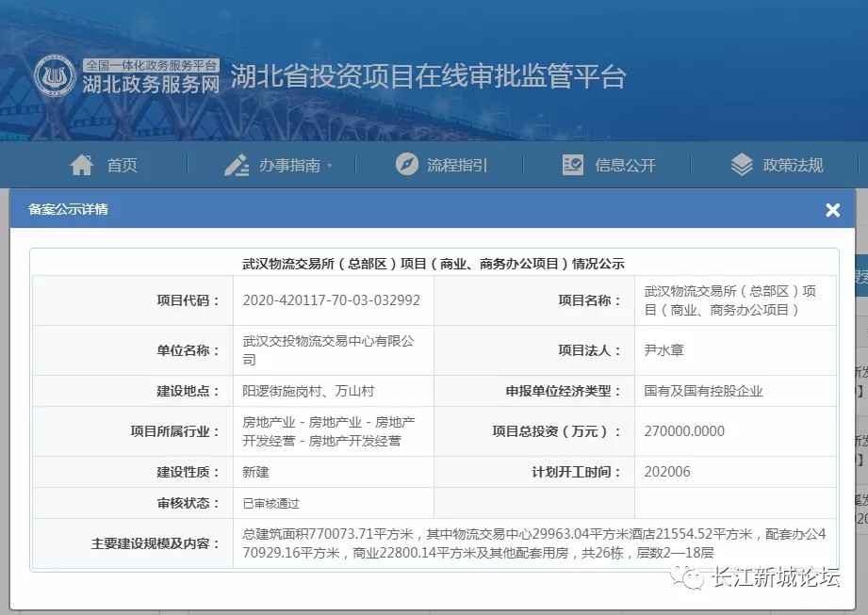Open the 首页 menu item
Viewport: 868px width, 615px height.
122,165
